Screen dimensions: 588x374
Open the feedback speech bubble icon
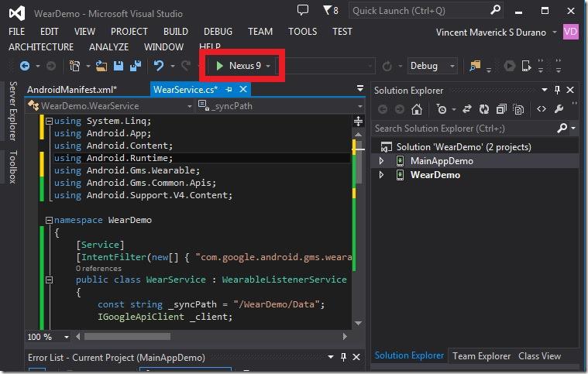click(x=303, y=10)
